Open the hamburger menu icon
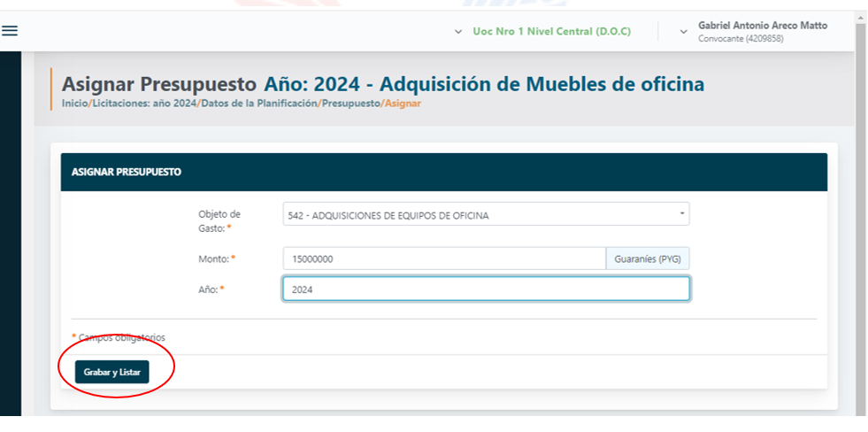 click(10, 30)
